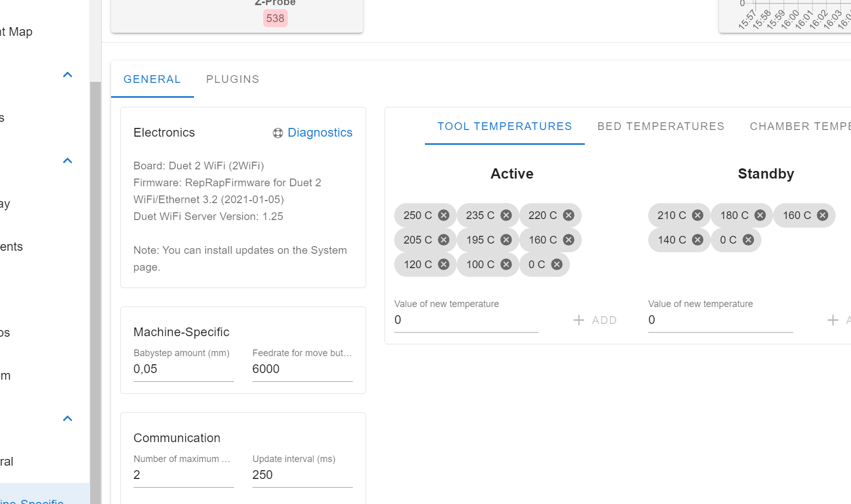The width and height of the screenshot is (851, 504).
Task: Remove the 180 C standby temperature chip
Action: pos(760,215)
